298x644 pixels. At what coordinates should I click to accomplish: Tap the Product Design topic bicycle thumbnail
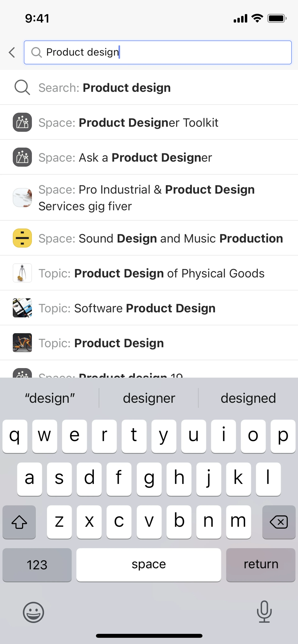click(x=22, y=343)
